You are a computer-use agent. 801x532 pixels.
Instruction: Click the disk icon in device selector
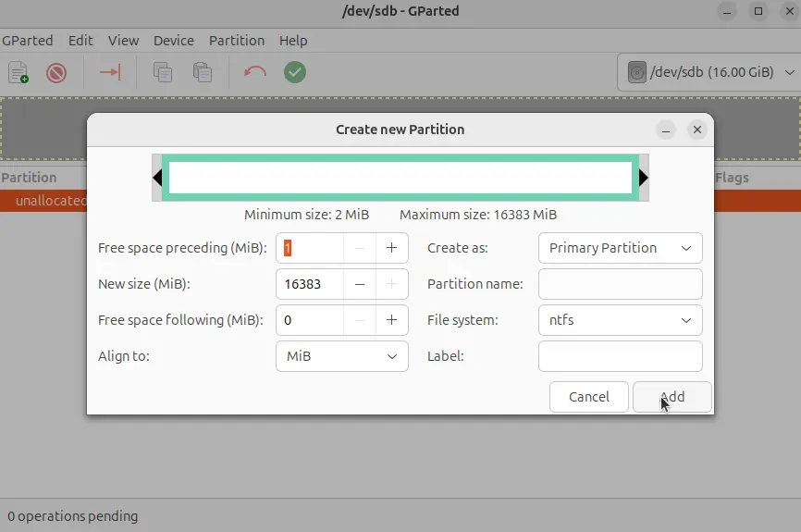click(636, 72)
